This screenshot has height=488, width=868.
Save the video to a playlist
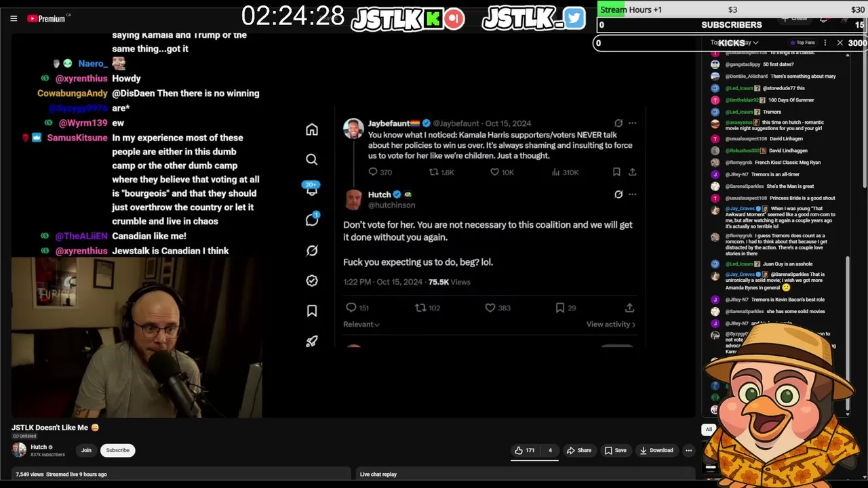(616, 450)
